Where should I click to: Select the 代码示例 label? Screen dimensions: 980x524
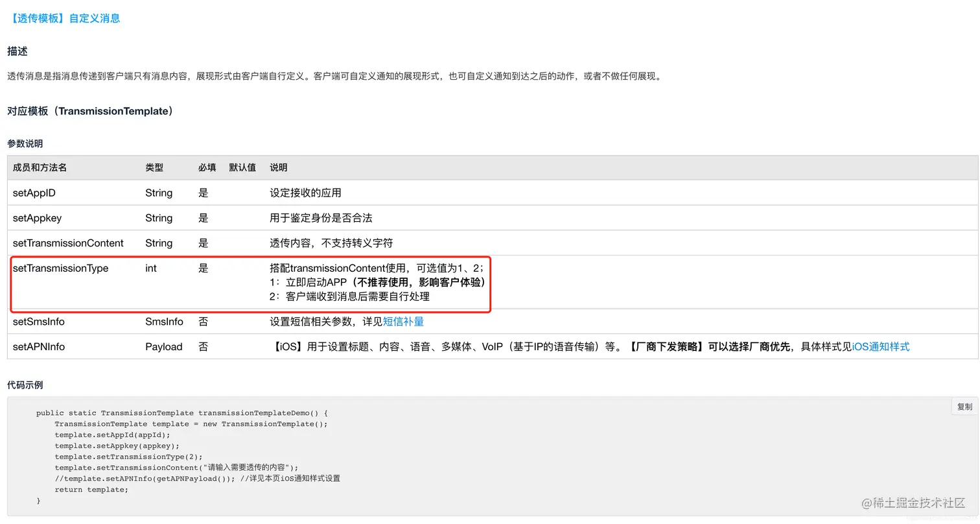[25, 385]
